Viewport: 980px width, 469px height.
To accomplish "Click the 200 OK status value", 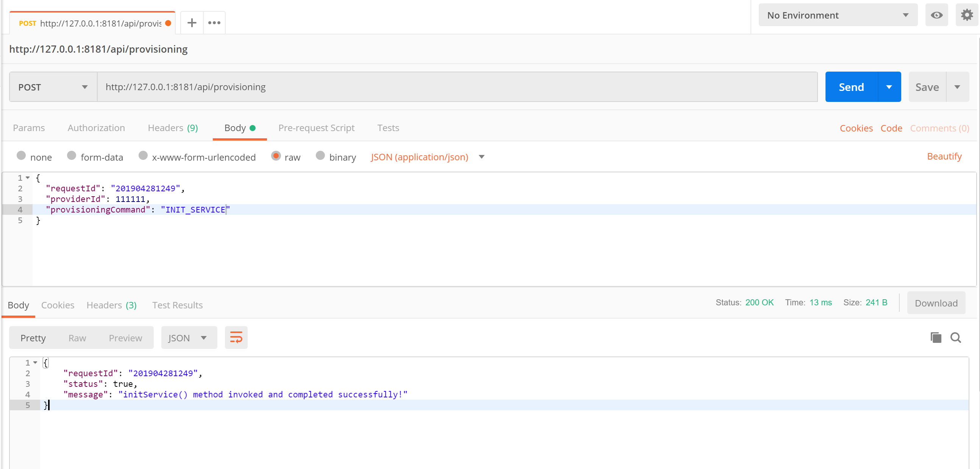I will click(x=759, y=303).
